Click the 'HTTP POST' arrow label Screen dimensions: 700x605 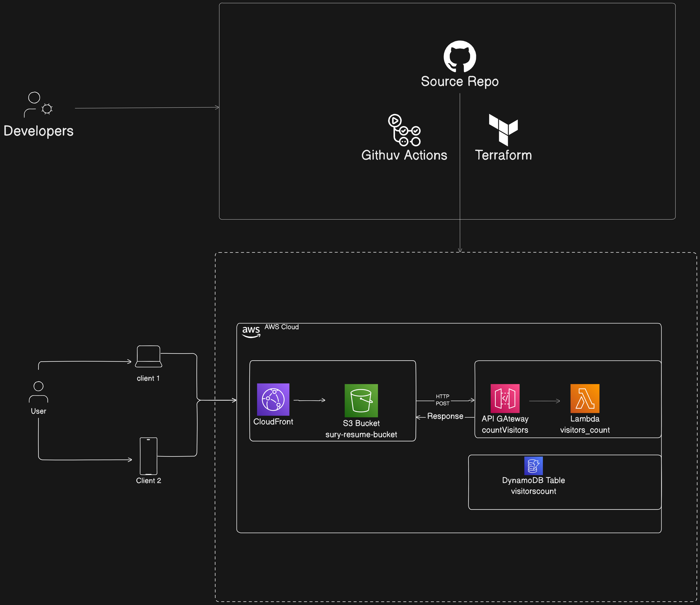pos(443,400)
